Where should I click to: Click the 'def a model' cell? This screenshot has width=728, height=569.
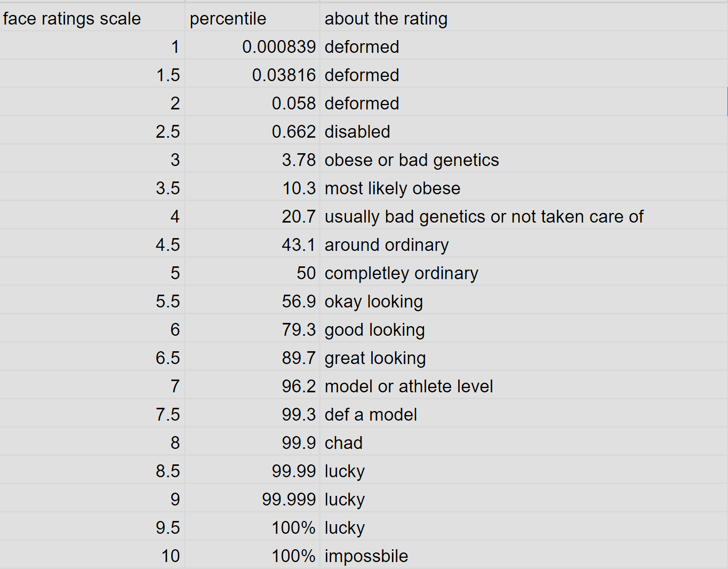(371, 415)
